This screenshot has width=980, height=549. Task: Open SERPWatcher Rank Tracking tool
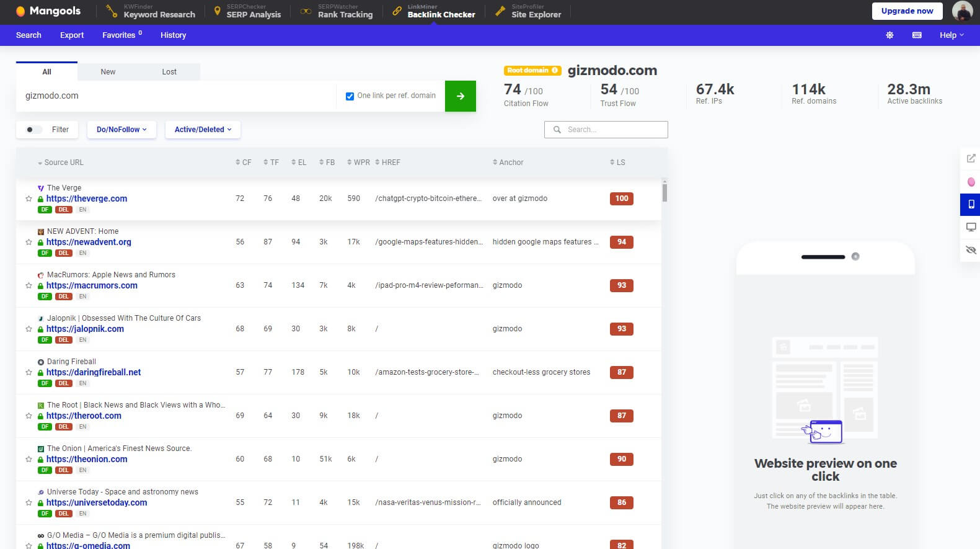pos(337,11)
